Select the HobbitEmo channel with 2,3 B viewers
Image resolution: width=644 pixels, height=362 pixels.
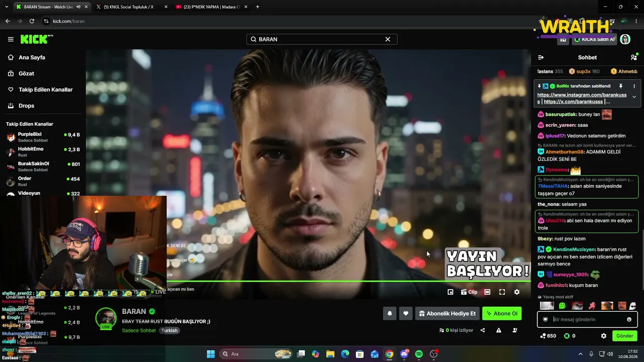click(x=43, y=152)
